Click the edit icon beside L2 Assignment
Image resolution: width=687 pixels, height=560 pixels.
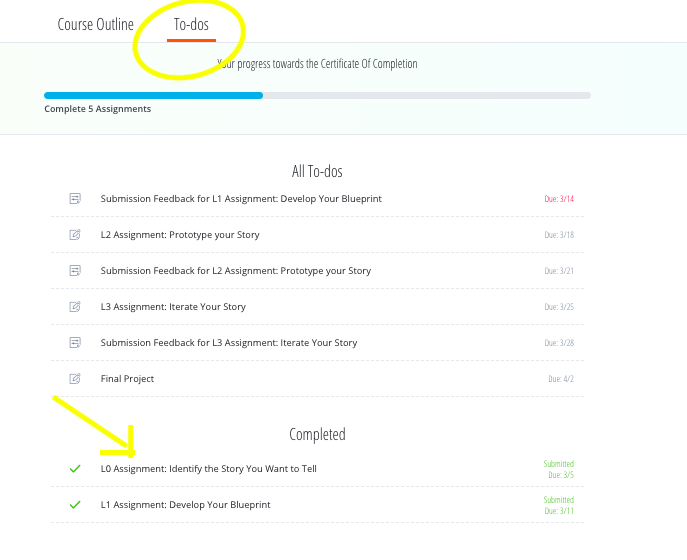[x=75, y=235]
